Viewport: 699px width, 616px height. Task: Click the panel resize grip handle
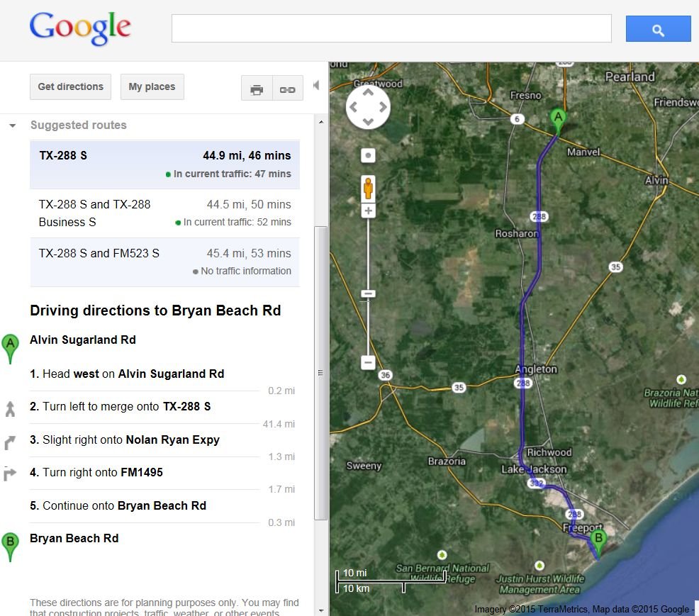(320, 373)
